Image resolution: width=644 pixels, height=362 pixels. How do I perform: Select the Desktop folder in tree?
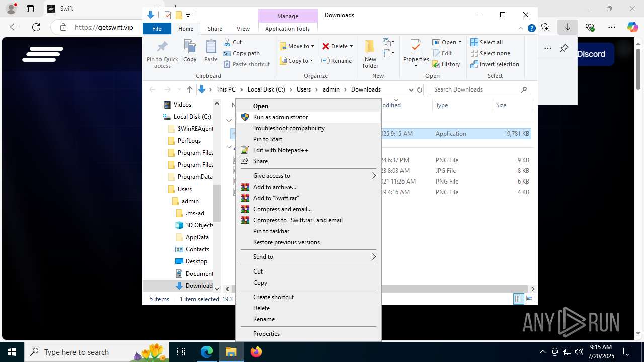click(196, 261)
